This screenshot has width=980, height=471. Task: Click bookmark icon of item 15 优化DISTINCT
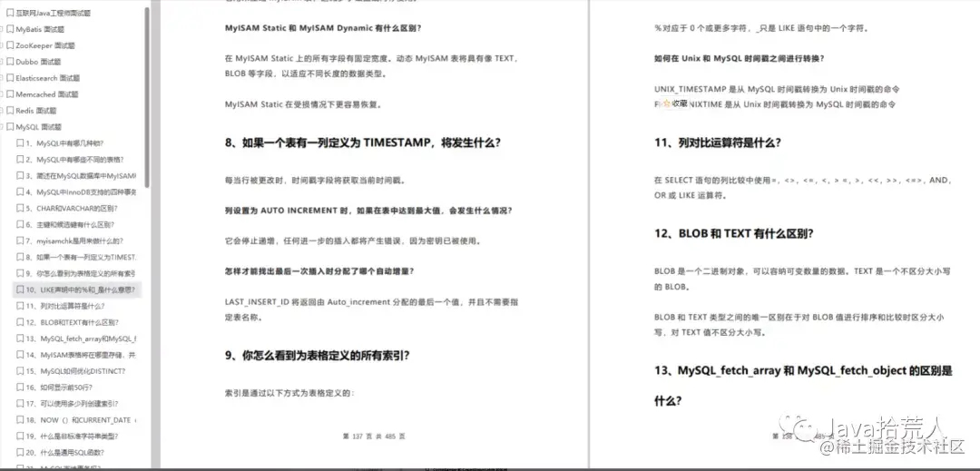[x=20, y=371]
